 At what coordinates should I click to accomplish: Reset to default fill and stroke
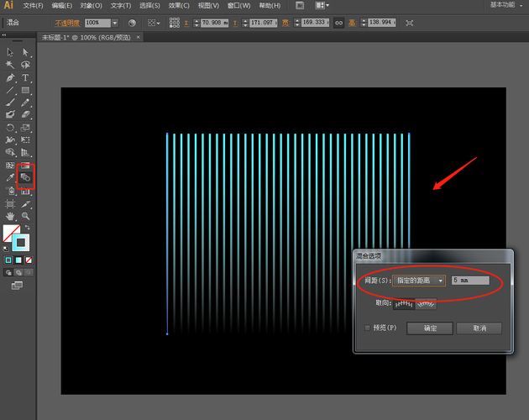[x=6, y=249]
